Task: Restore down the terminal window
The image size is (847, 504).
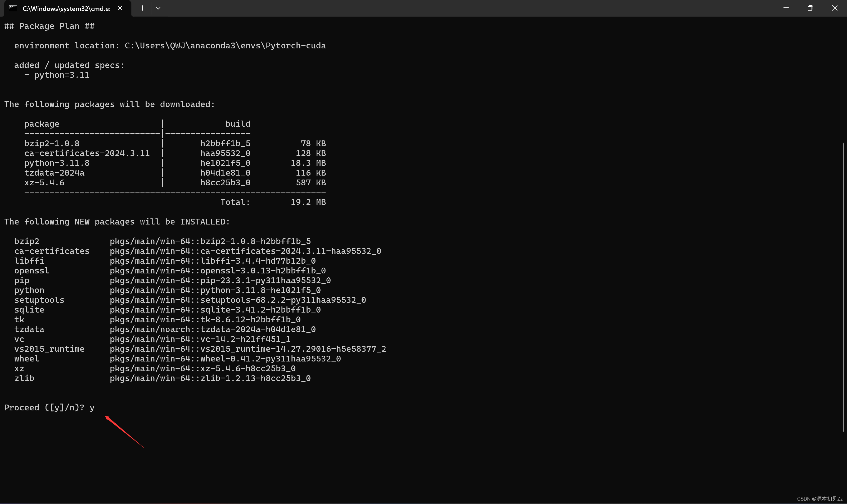Action: pos(810,8)
